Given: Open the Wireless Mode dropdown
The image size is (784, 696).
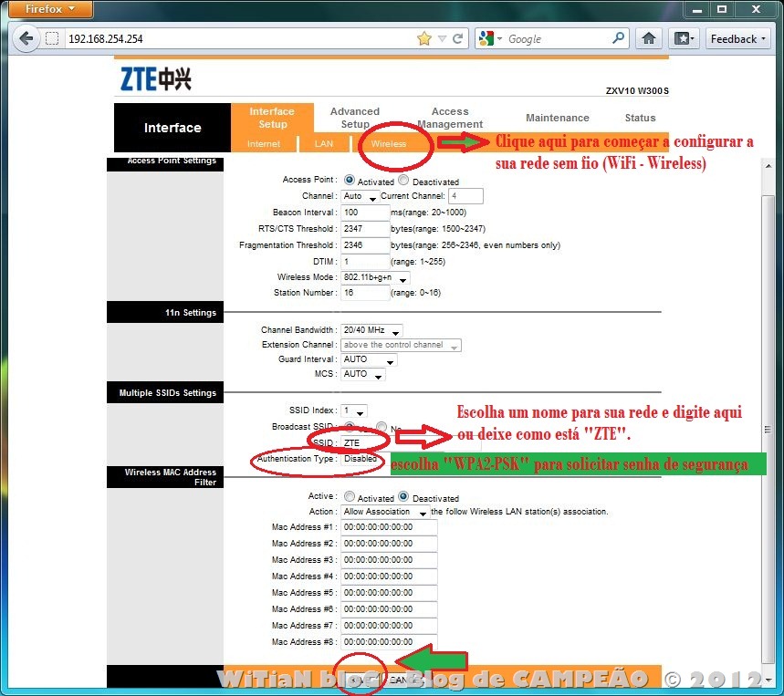Looking at the screenshot, I should click(x=375, y=277).
